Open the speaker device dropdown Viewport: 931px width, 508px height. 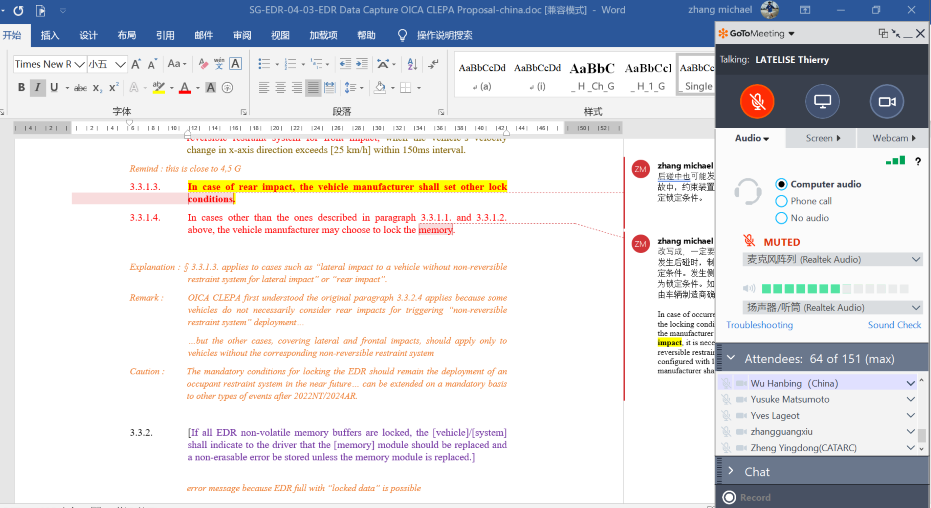[832, 308]
